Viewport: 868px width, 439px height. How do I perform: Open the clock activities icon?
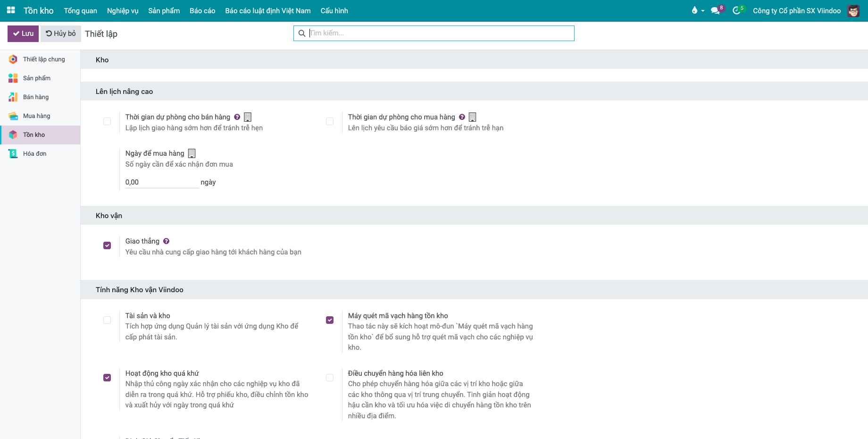[736, 11]
